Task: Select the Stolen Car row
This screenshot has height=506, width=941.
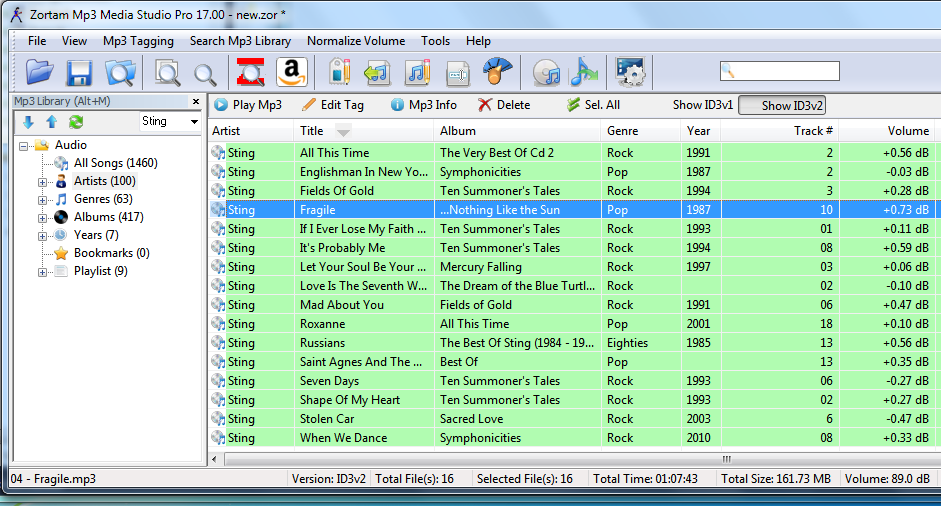Action: click(x=575, y=419)
